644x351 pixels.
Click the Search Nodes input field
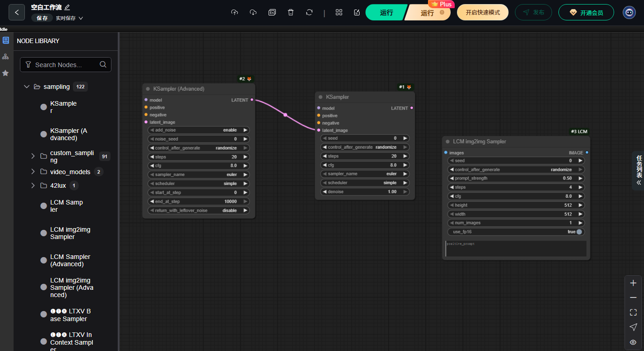point(66,64)
